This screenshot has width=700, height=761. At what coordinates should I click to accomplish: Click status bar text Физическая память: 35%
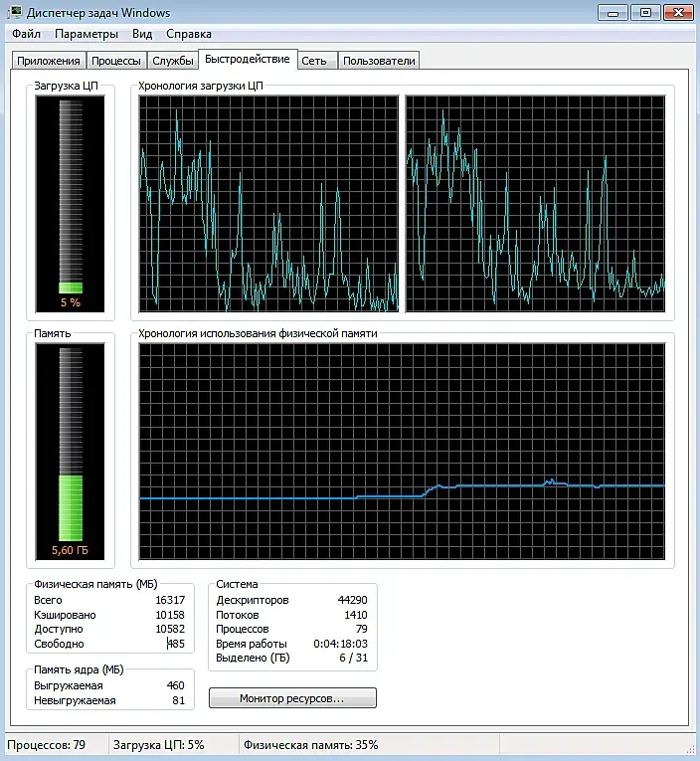310,745
